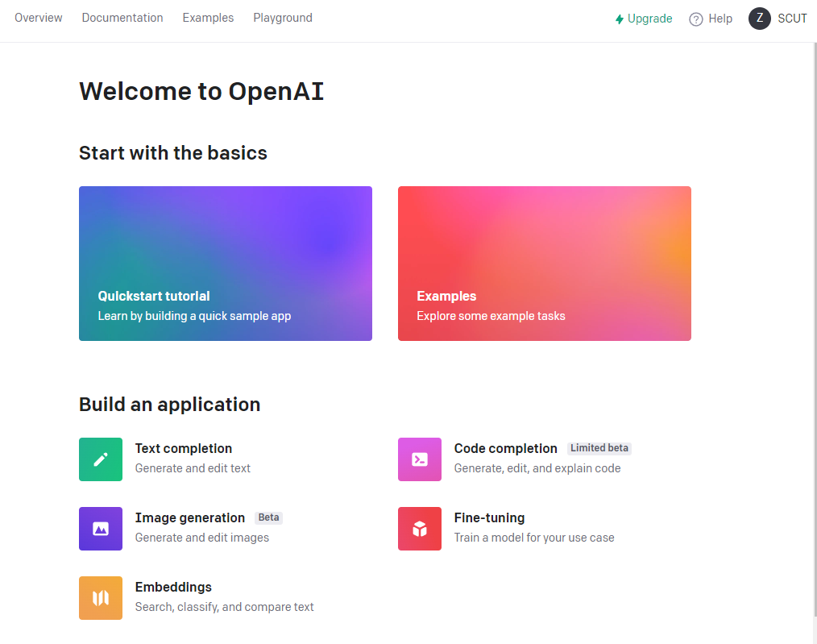Open the Z profile avatar
817x644 pixels.
[x=759, y=19]
